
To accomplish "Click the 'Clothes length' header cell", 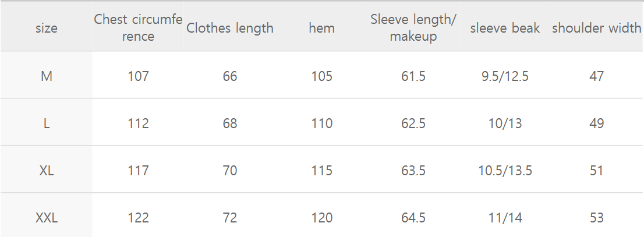I will (230, 28).
